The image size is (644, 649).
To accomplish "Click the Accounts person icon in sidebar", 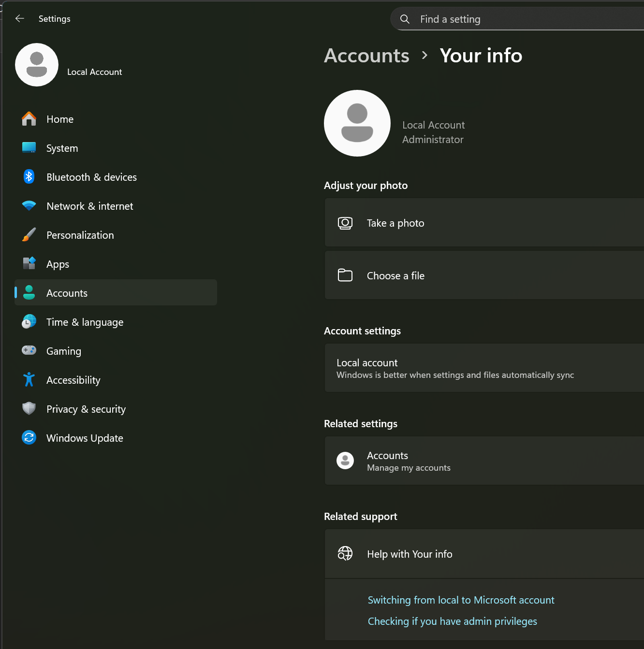I will (29, 293).
